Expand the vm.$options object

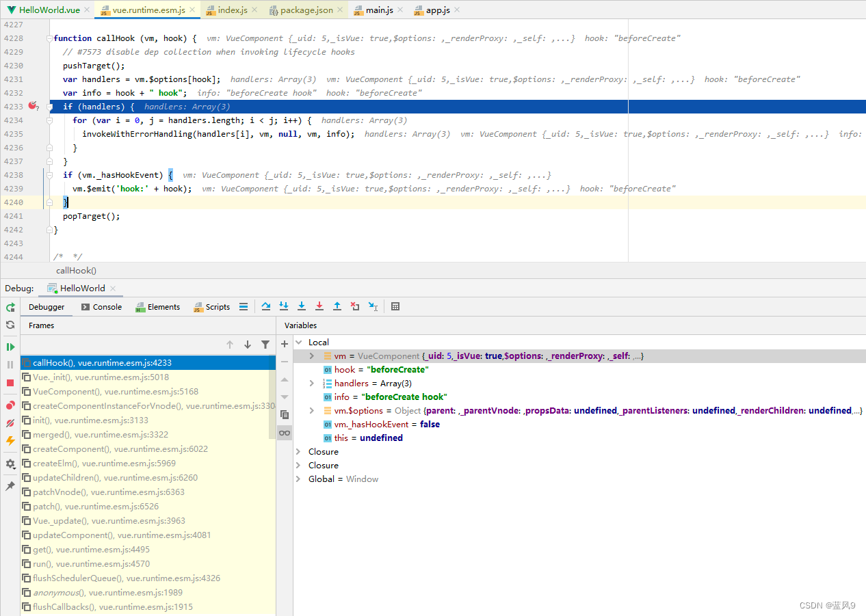[311, 410]
